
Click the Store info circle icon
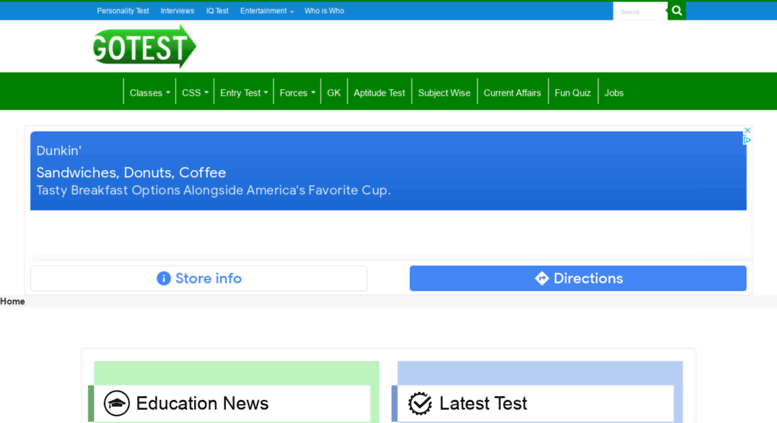pos(164,278)
